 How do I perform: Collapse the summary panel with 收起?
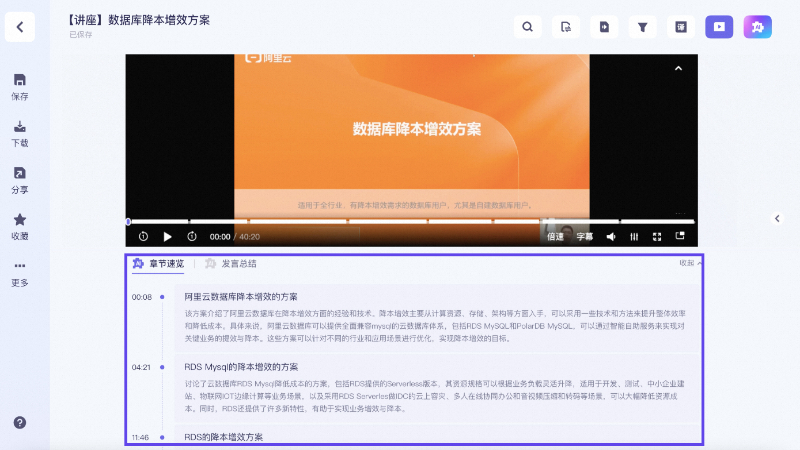pyautogui.click(x=690, y=263)
